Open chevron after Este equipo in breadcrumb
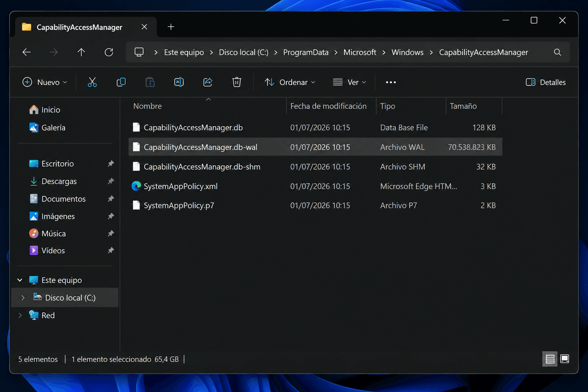This screenshot has height=392, width=588. (211, 52)
